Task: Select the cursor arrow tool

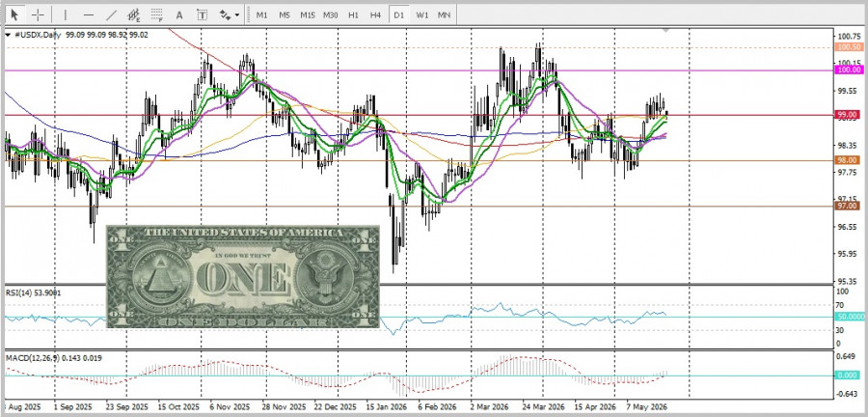Action: (x=14, y=14)
